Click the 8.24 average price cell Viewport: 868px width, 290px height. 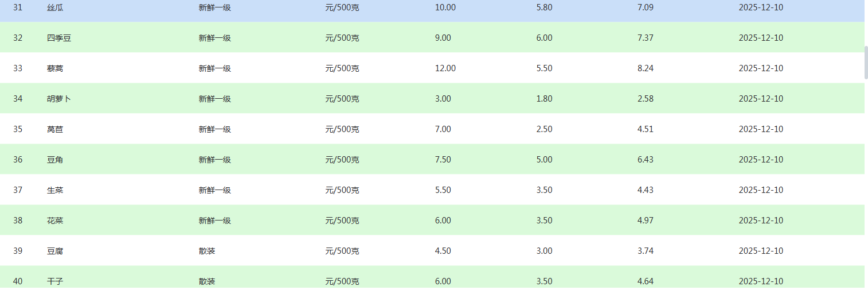coord(646,68)
